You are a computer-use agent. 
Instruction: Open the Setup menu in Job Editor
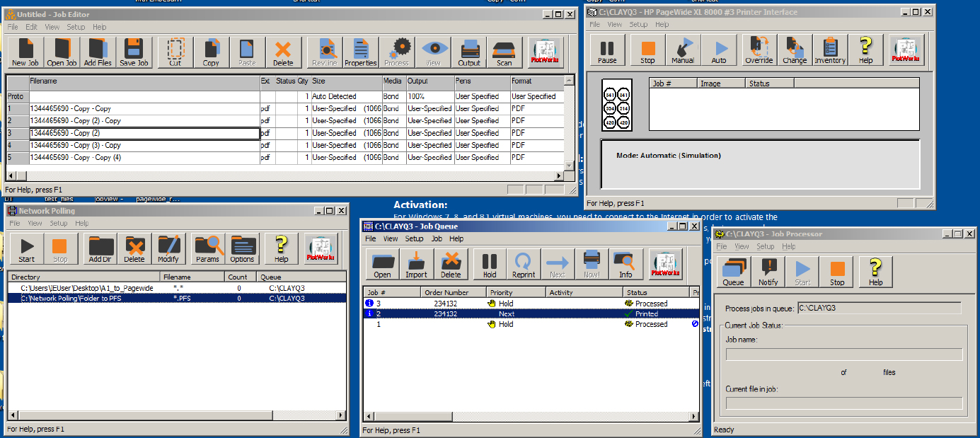pos(76,27)
